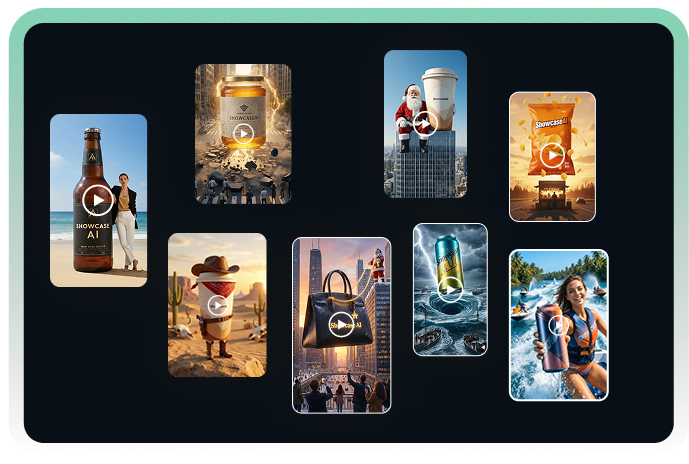Viewport: 689px width, 464px height.
Task: Play the jet ski woman can video
Action: coord(558,326)
